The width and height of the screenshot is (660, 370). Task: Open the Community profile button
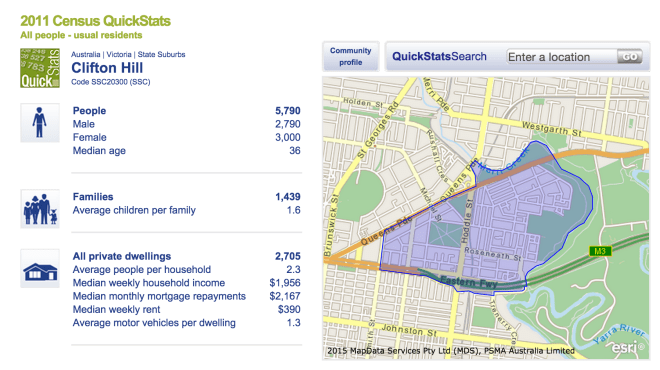[351, 56]
